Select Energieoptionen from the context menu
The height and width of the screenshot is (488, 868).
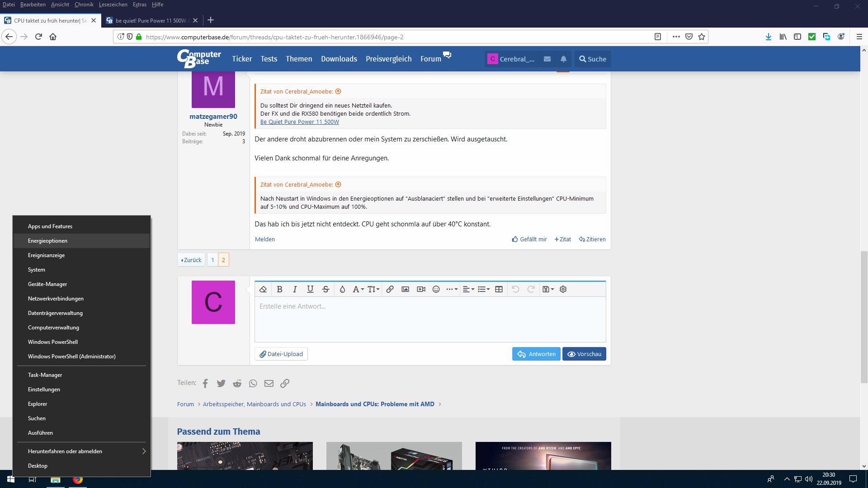47,241
